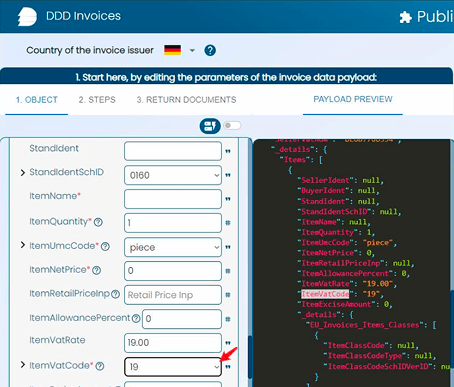Open the help icon beside country selector
Image resolution: width=454 pixels, height=387 pixels.
pos(210,51)
